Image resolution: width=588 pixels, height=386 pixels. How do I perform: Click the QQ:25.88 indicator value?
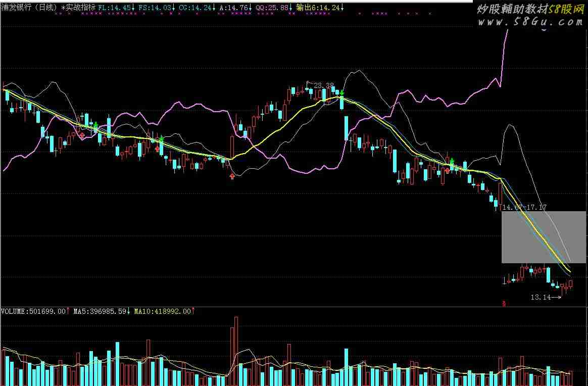tap(274, 8)
